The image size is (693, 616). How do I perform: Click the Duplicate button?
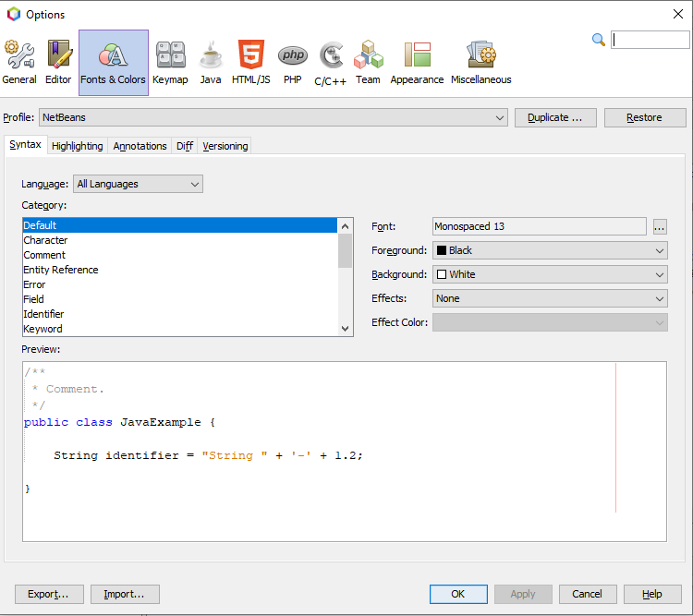tap(554, 117)
